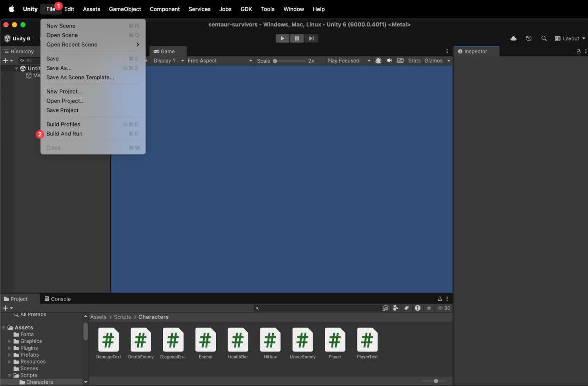Open the Layout dropdown

pyautogui.click(x=570, y=38)
